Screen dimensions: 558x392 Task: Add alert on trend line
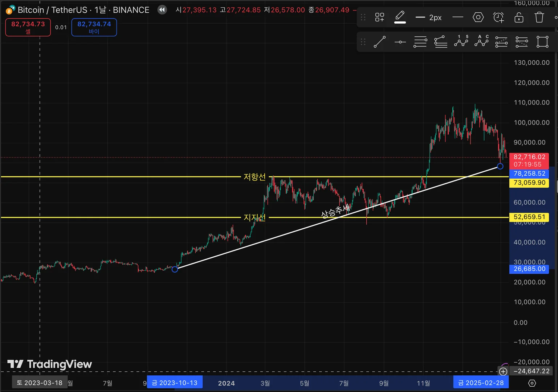click(498, 17)
